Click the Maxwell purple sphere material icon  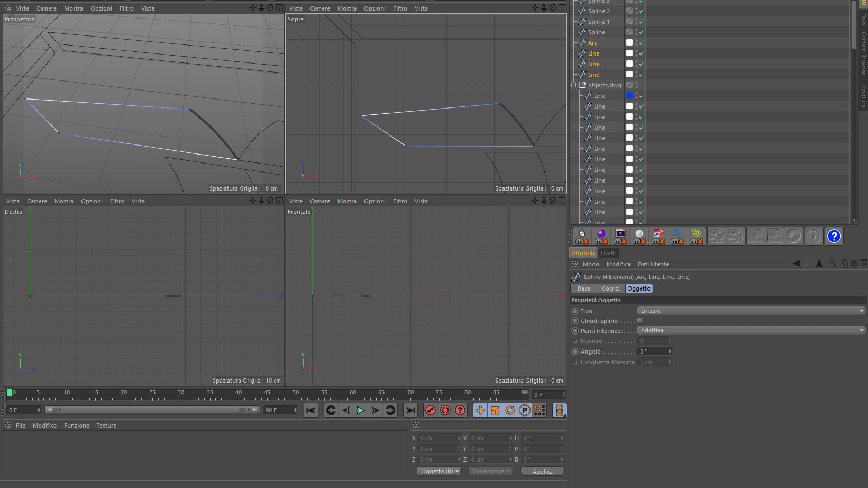[601, 236]
